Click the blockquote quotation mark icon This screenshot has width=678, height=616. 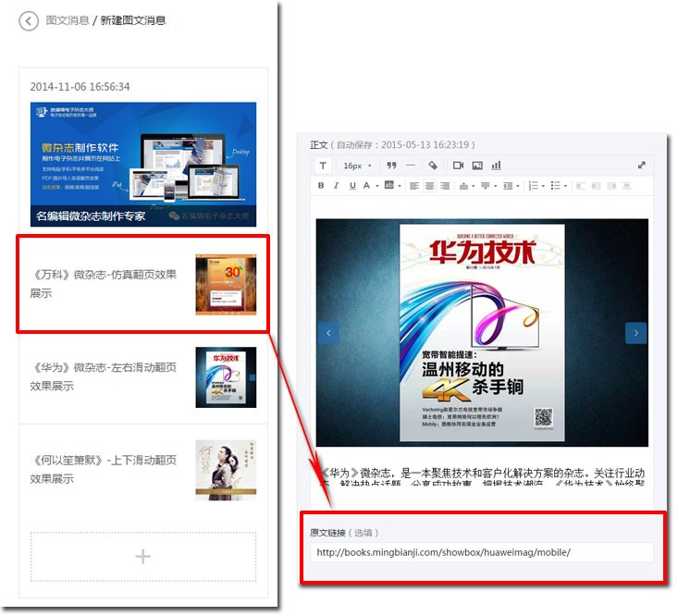[x=391, y=166]
